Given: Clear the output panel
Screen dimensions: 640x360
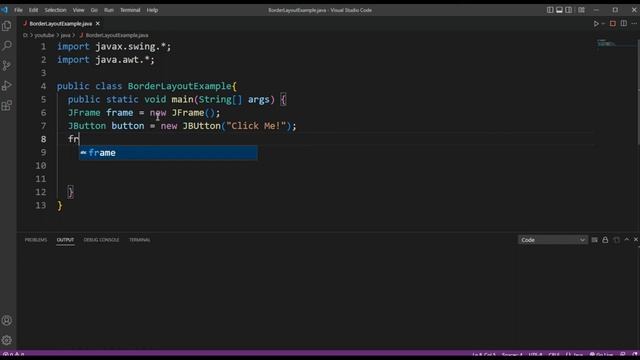Looking at the screenshot, I should click(x=594, y=240).
